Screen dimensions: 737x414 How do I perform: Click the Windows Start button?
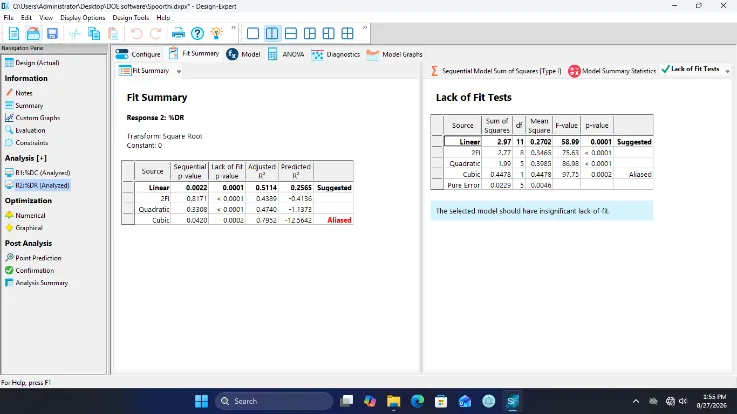[x=202, y=401]
